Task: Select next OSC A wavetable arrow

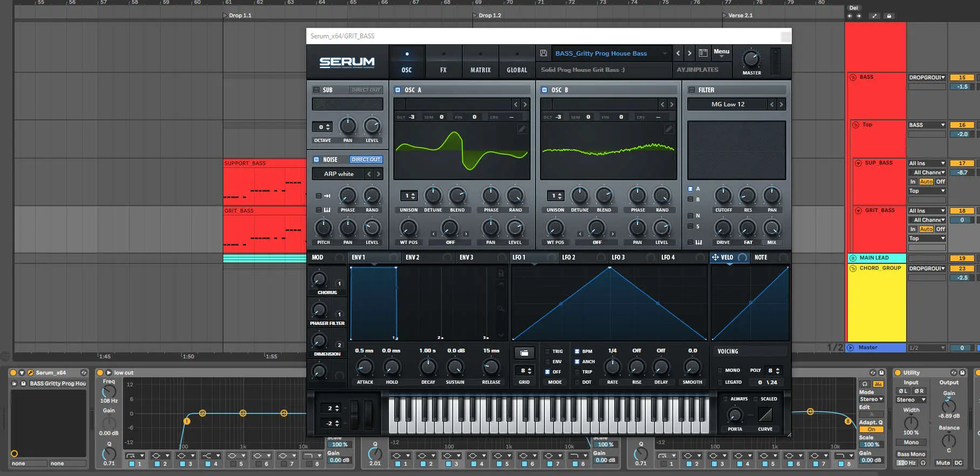Action: coord(525,104)
